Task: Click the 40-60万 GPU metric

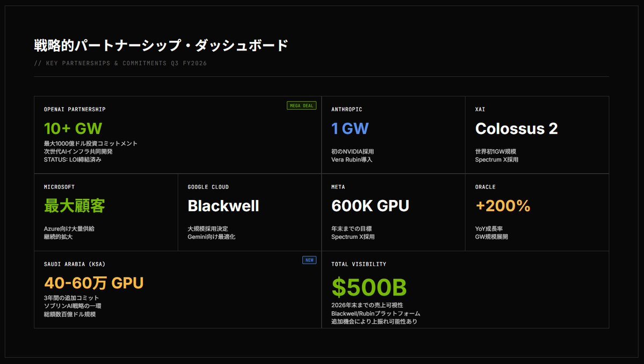Action: point(94,283)
